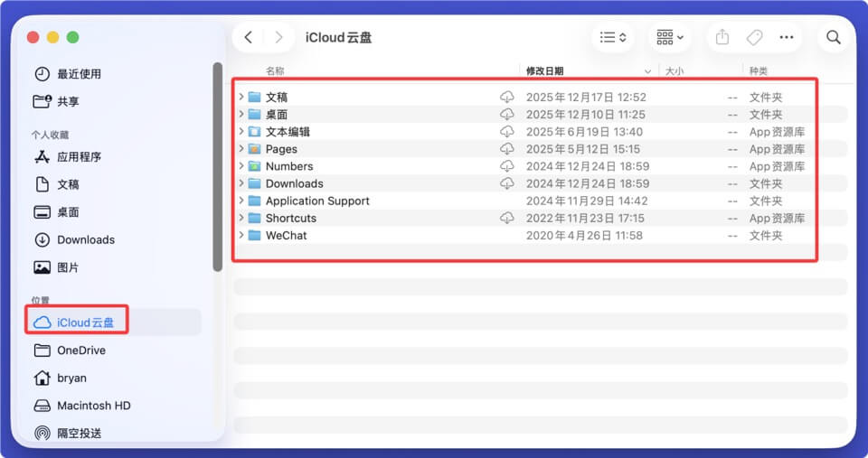Click cloud download icon beside Shortcuts
Viewport: 868px width, 458px height.
[507, 218]
